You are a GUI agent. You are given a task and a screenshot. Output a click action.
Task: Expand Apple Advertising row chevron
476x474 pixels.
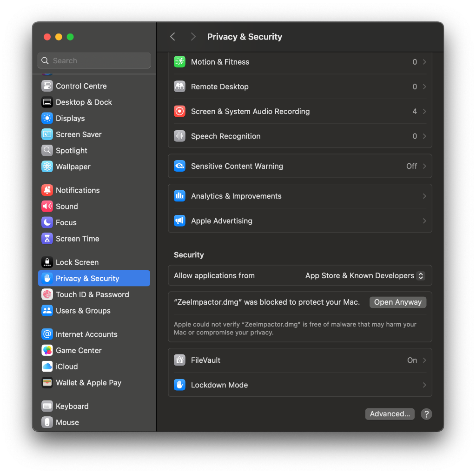[x=424, y=221]
